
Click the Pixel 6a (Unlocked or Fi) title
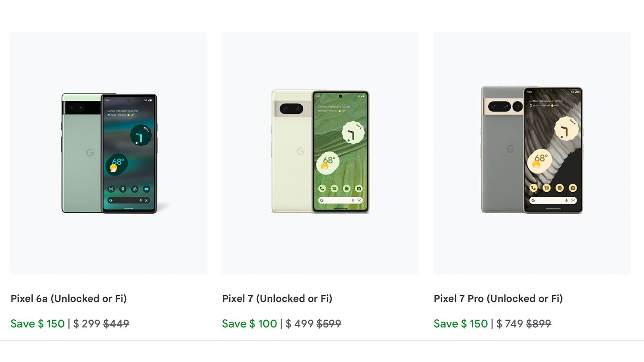(69, 299)
